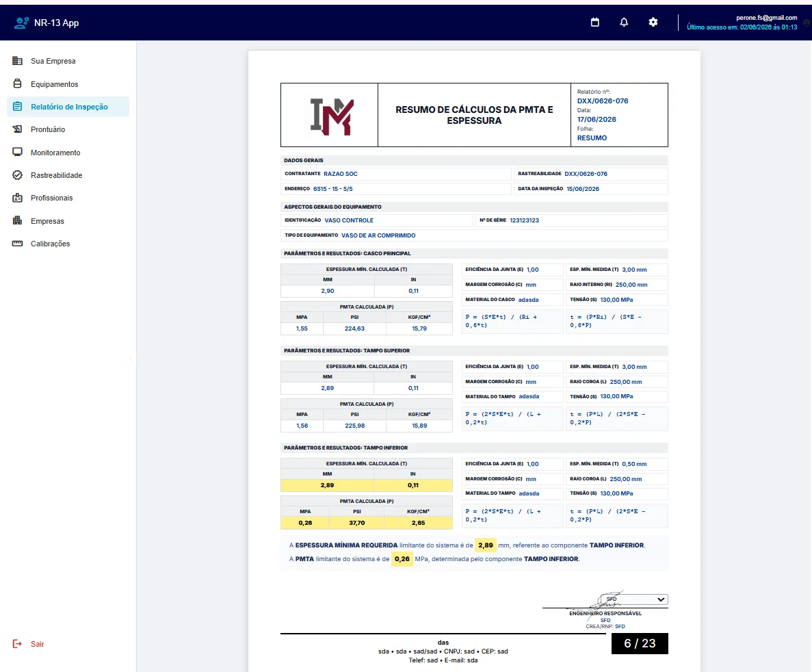Open settings gear icon
Screen dimensions: 812x672
(653, 23)
